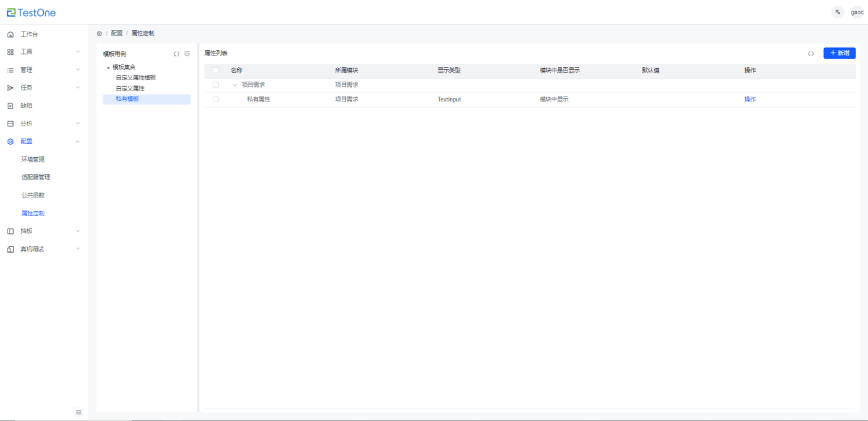
Task: Select 自定义属性模板 in template tree
Action: [136, 77]
